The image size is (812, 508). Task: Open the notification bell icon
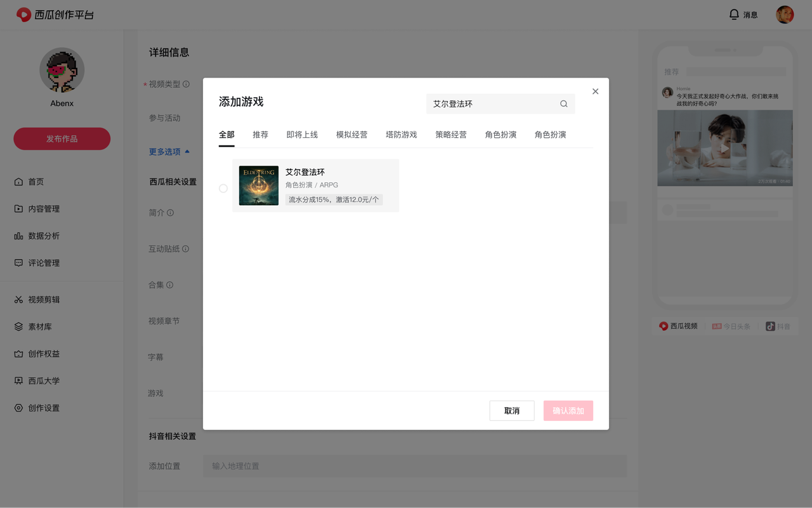tap(734, 15)
